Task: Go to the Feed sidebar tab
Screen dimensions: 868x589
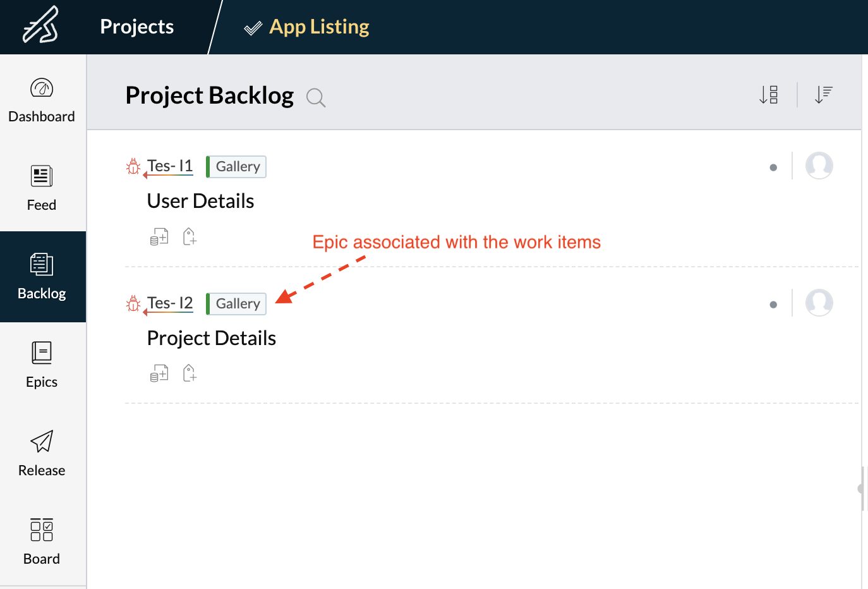Action: [42, 188]
